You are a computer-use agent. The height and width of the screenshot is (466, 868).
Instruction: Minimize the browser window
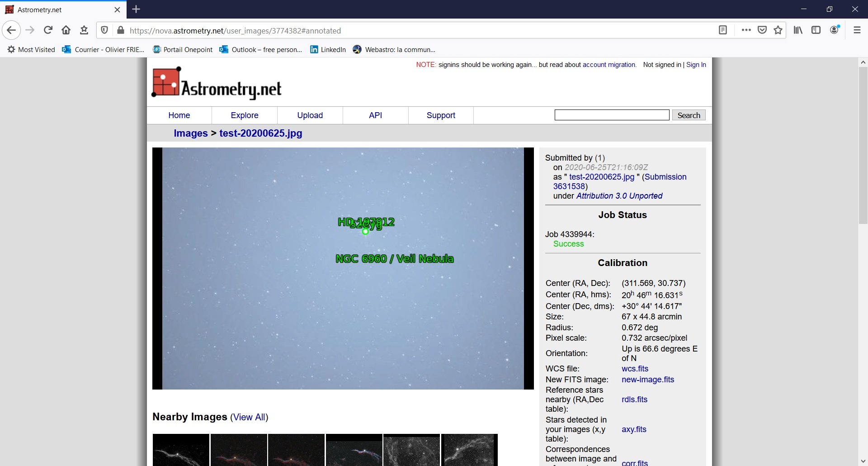point(803,9)
